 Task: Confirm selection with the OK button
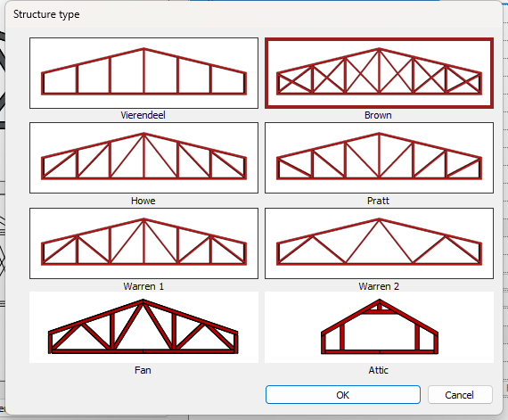pyautogui.click(x=343, y=395)
